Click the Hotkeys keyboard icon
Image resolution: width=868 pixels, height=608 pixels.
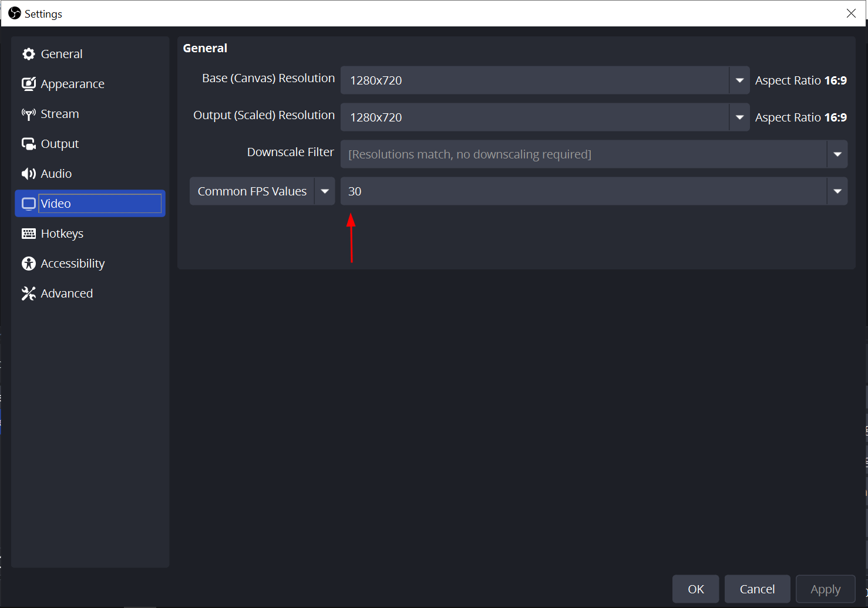pos(29,234)
